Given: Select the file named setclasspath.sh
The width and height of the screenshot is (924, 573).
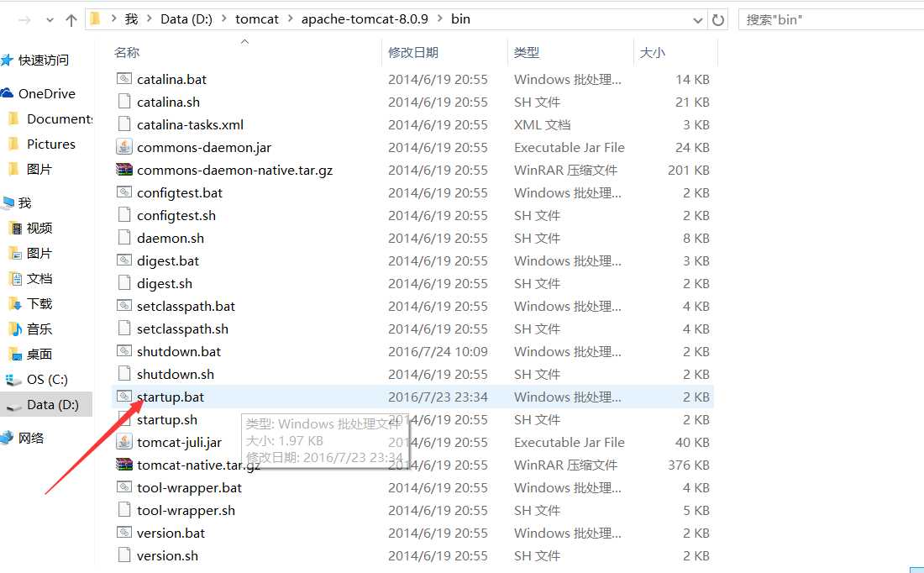Looking at the screenshot, I should pos(182,329).
